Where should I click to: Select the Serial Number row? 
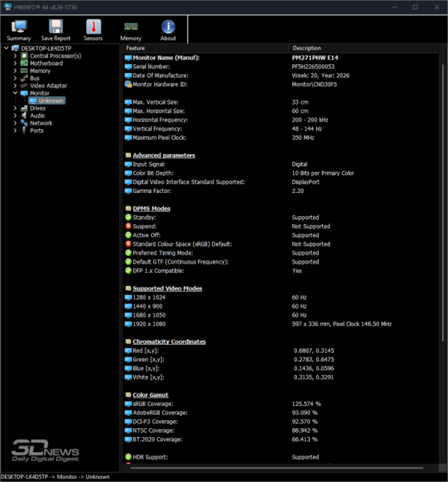pos(281,67)
